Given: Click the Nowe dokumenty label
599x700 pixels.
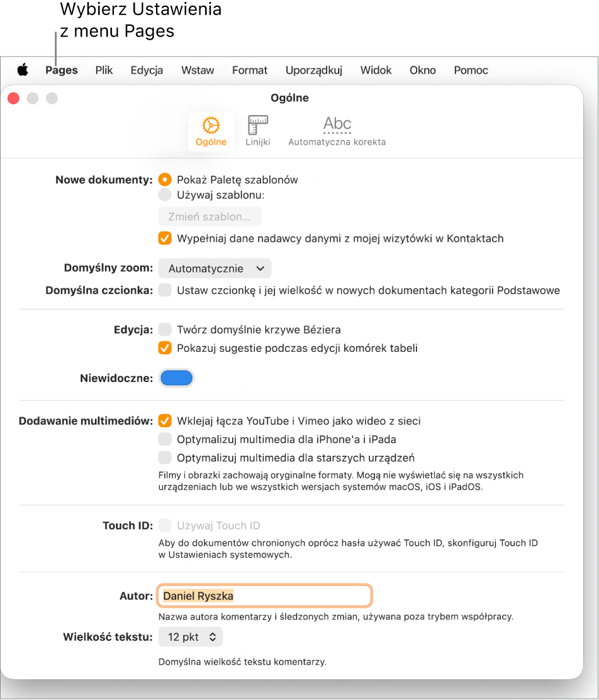Looking at the screenshot, I should click(104, 180).
